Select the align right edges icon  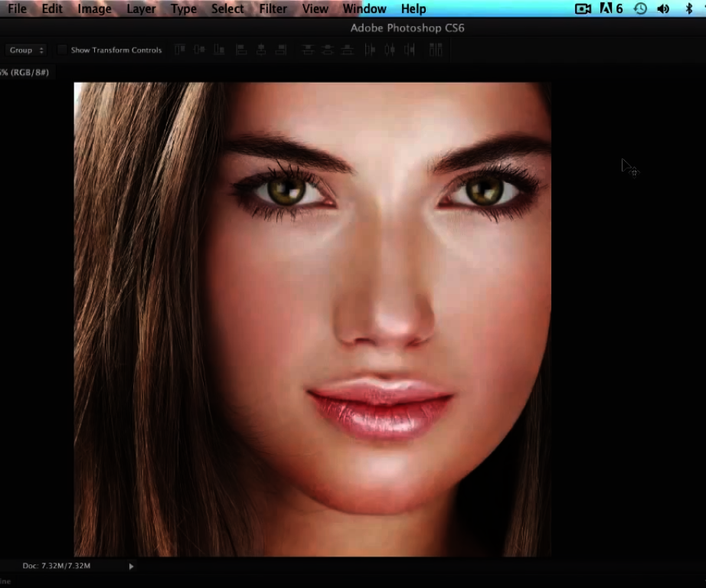tap(281, 49)
